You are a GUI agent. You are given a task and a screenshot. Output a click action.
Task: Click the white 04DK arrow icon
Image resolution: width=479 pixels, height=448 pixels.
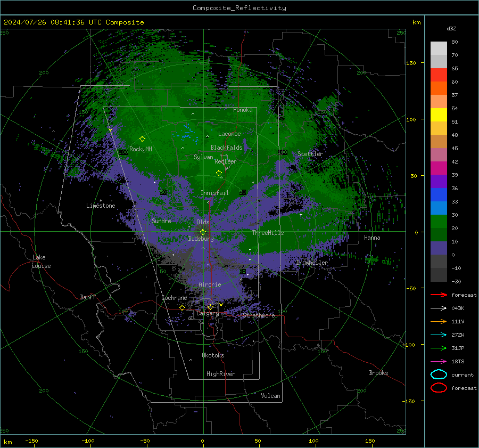click(439, 308)
